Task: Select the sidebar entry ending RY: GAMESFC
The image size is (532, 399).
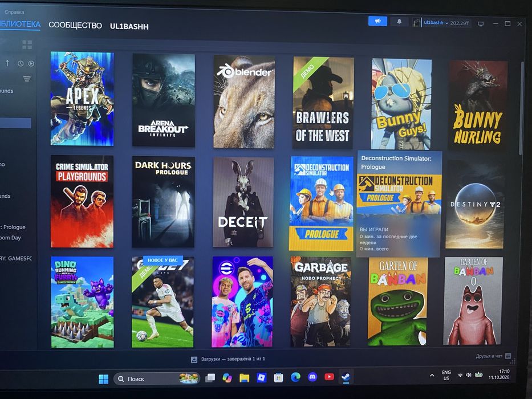Action: 16,258
